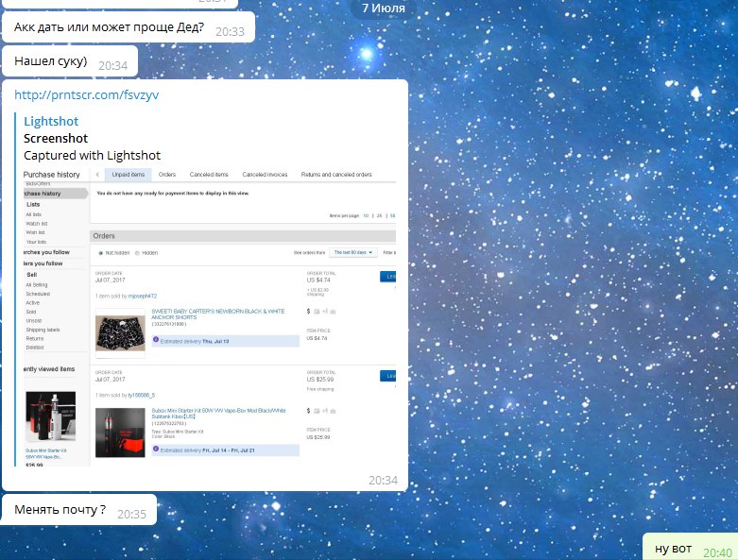Screen dimensions: 738x560
Task: Click the tab scroll left arrow
Action: [97, 175]
